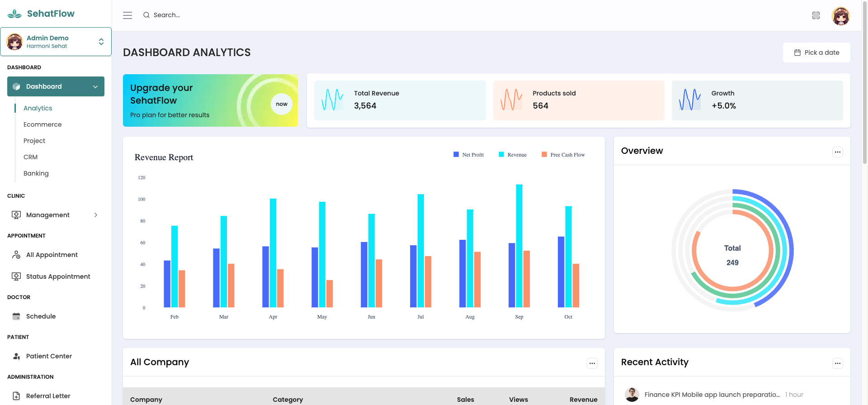This screenshot has width=868, height=405.
Task: Click the Patient Center people icon
Action: (x=16, y=356)
